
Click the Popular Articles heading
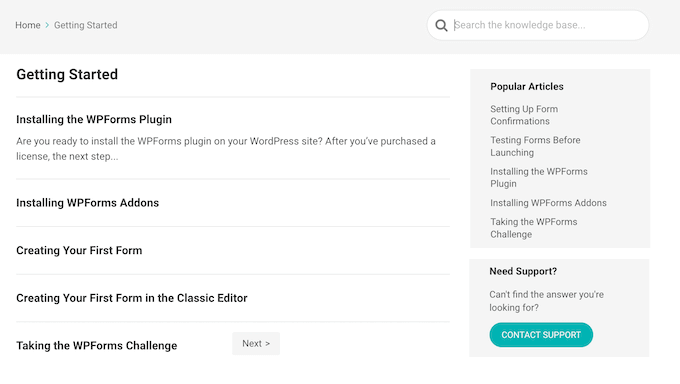(x=526, y=86)
